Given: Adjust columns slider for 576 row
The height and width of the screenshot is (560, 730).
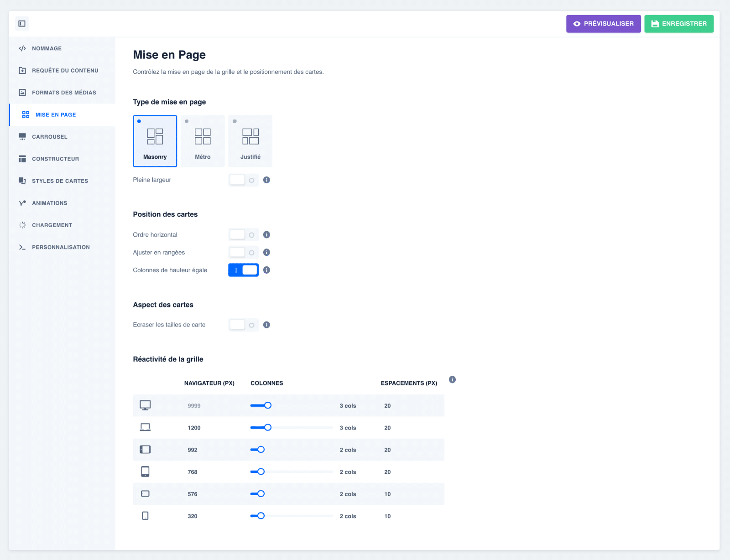Looking at the screenshot, I should coord(292,494).
